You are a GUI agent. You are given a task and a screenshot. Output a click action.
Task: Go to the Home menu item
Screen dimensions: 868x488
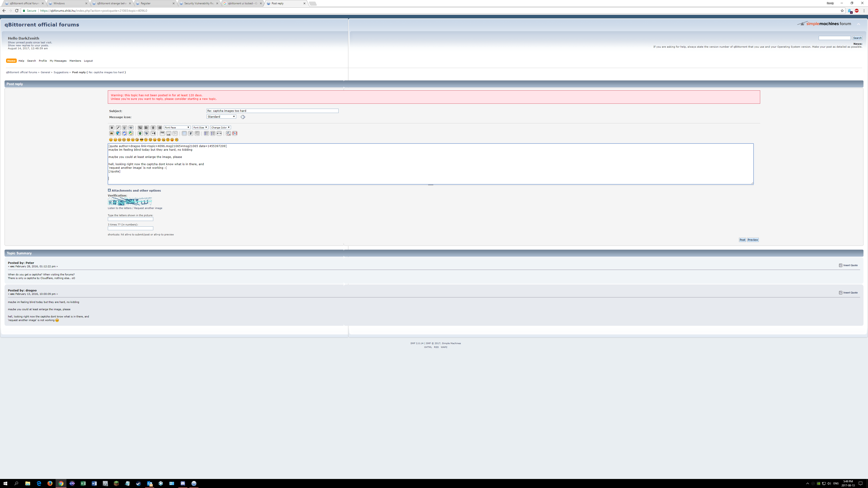click(11, 61)
